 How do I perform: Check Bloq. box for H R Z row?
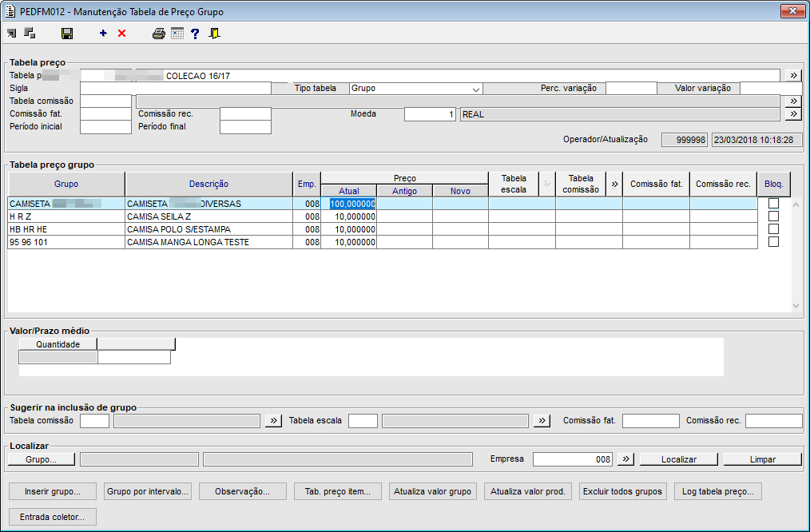773,216
